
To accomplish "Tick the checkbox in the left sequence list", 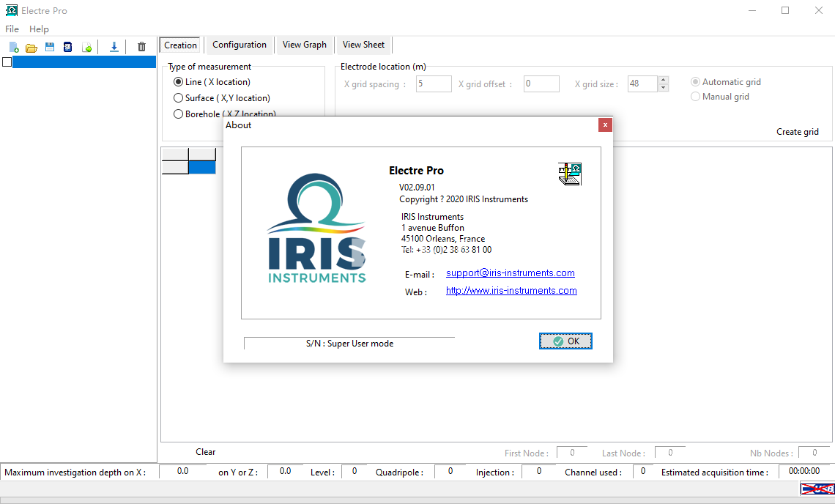I will (7, 62).
